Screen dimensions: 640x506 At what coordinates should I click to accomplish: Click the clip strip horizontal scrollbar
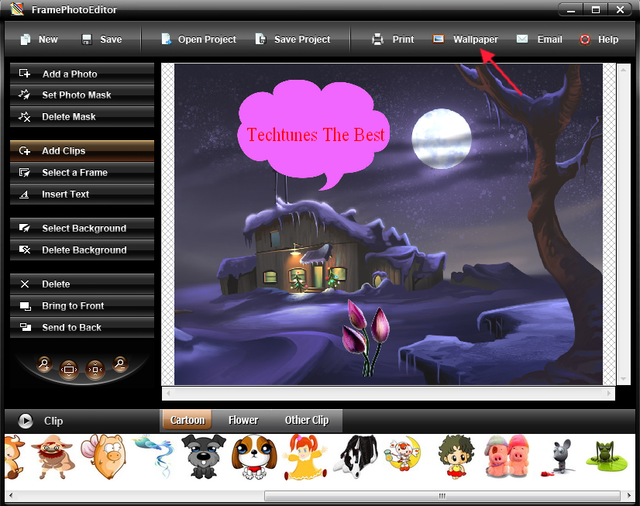[x=400, y=495]
